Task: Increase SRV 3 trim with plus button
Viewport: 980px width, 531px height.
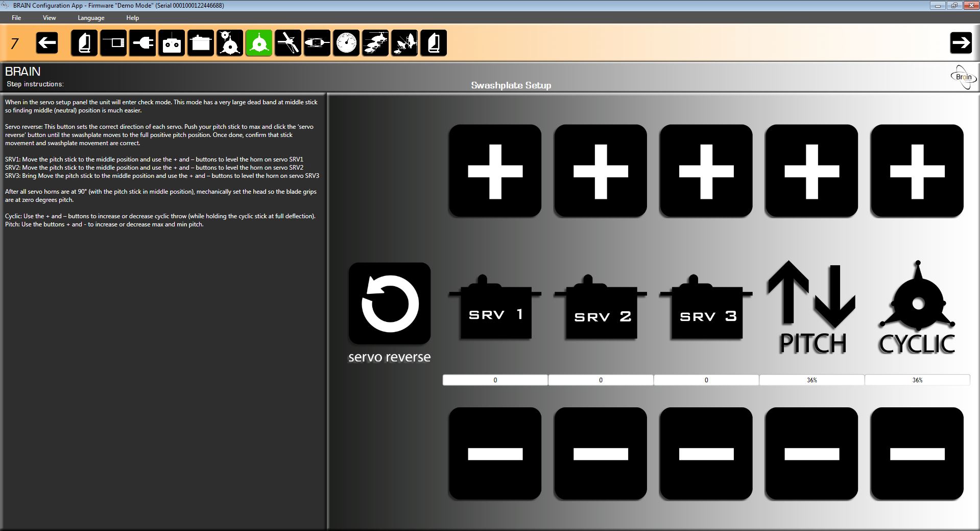Action: coord(706,171)
